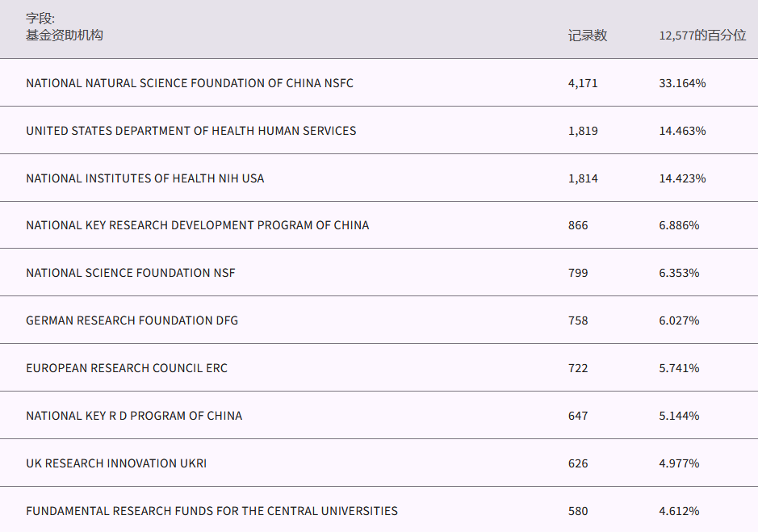Select National Key Research Development Program of China
The image size is (758, 532).
[x=198, y=225]
